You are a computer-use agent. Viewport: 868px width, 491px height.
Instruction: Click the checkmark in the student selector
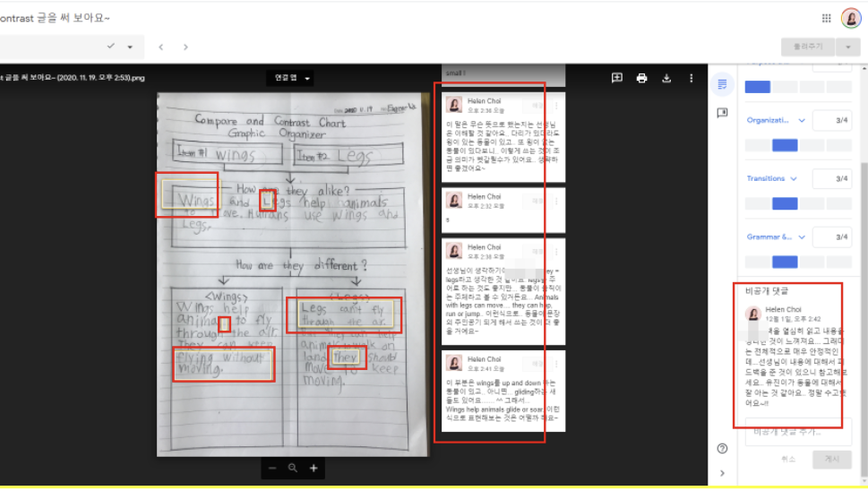(111, 47)
